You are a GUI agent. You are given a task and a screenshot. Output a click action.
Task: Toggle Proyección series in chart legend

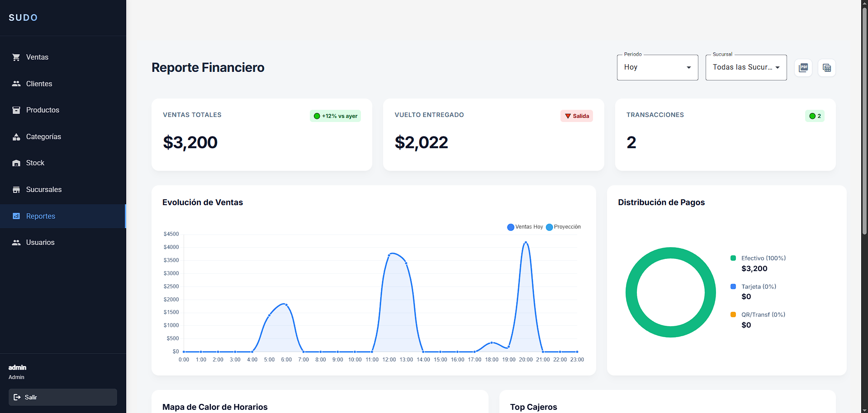(x=563, y=227)
